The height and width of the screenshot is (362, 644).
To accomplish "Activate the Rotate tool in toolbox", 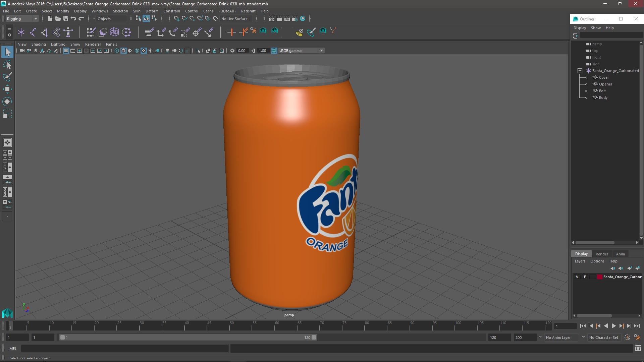I will [7, 102].
